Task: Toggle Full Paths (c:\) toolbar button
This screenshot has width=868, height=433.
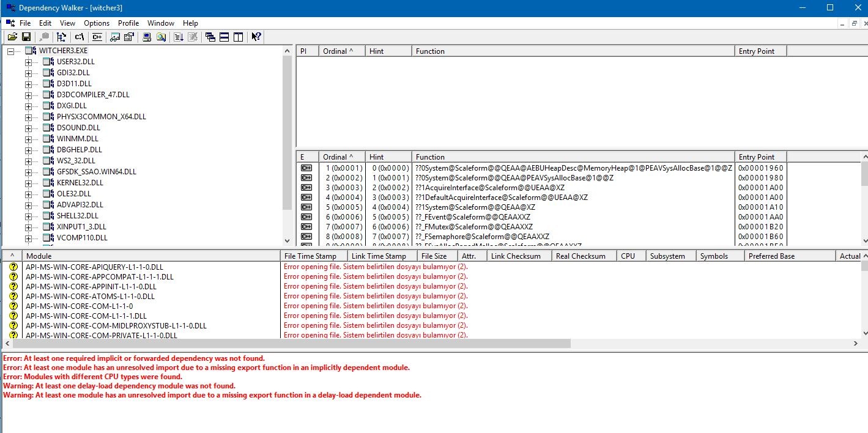Action: (x=80, y=37)
